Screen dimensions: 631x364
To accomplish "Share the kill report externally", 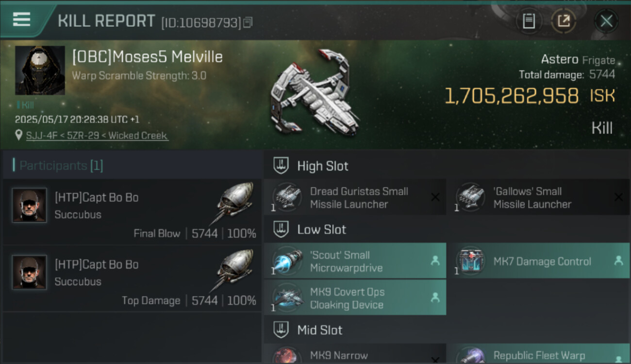I will point(563,21).
